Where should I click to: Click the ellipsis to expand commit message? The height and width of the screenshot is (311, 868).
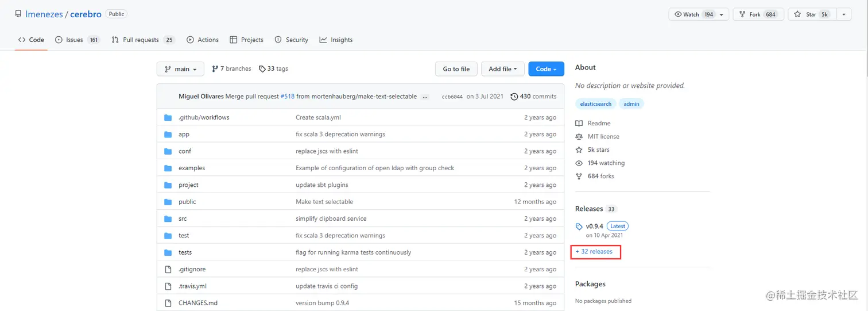(425, 97)
